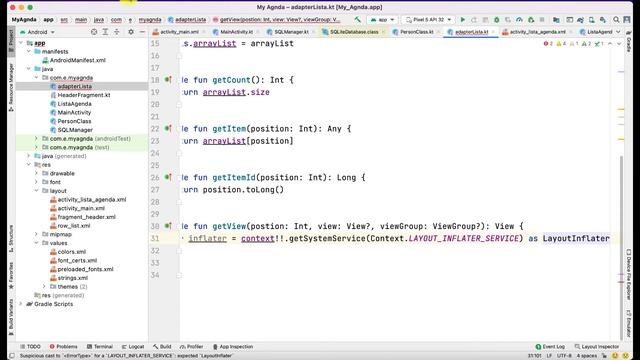Open the Event Log
The height and width of the screenshot is (360, 640).
550,347
